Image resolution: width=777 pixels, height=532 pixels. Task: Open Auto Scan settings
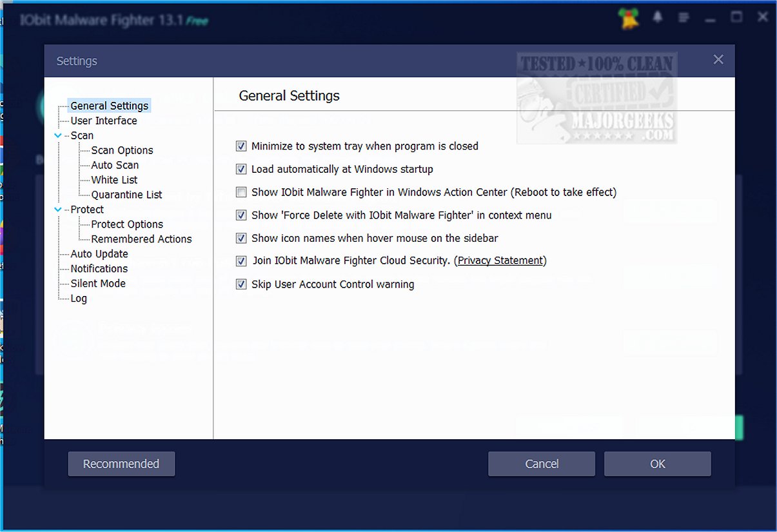pos(115,165)
